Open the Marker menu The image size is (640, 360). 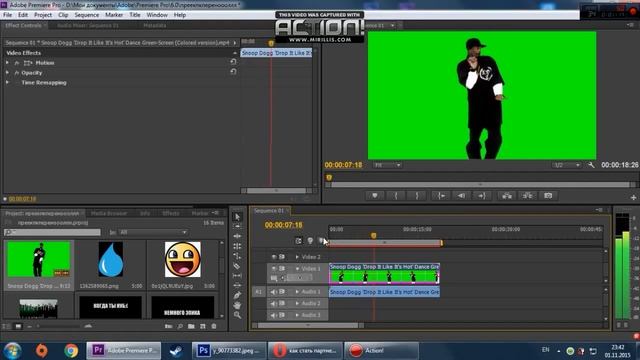point(114,15)
